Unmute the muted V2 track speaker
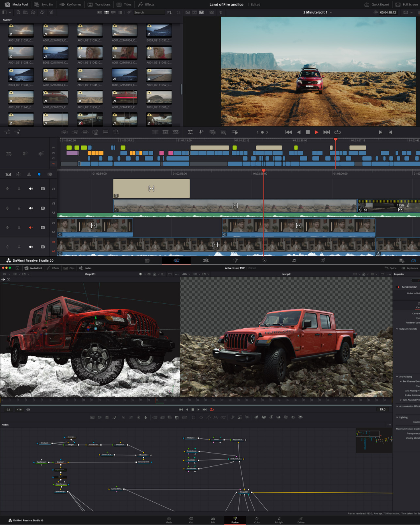 point(31,227)
